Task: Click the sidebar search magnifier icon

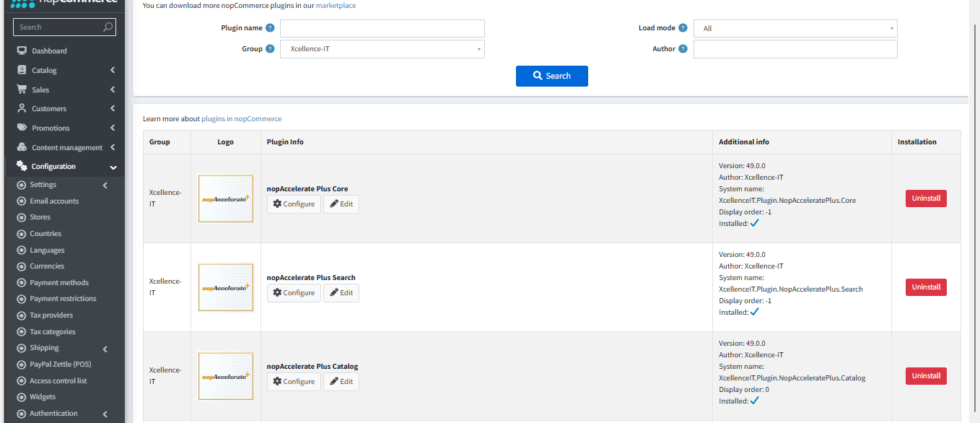Action: (x=108, y=27)
